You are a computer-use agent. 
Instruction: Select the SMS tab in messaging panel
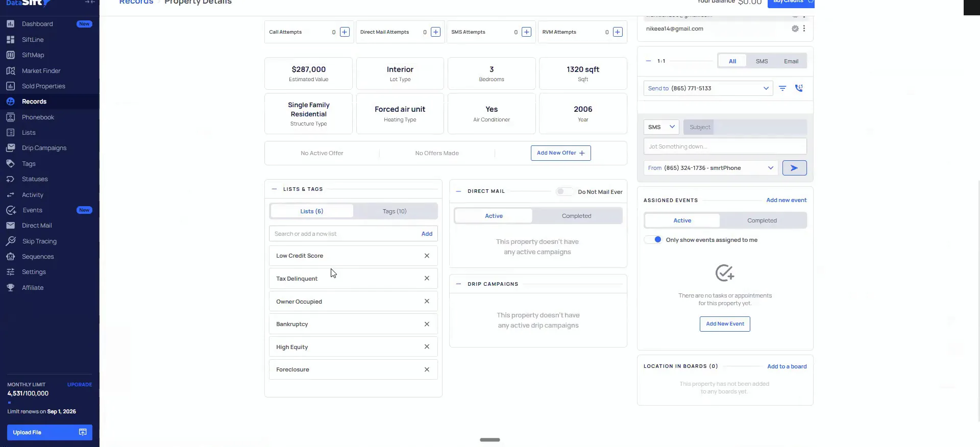click(x=762, y=61)
